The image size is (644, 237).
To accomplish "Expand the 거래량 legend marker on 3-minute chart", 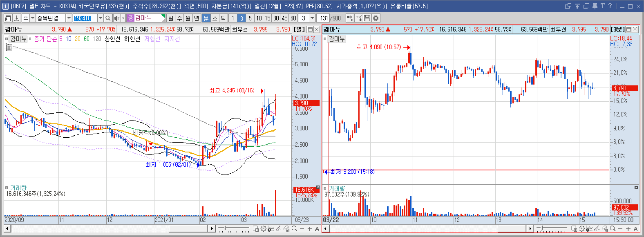I will pyautogui.click(x=325, y=188).
